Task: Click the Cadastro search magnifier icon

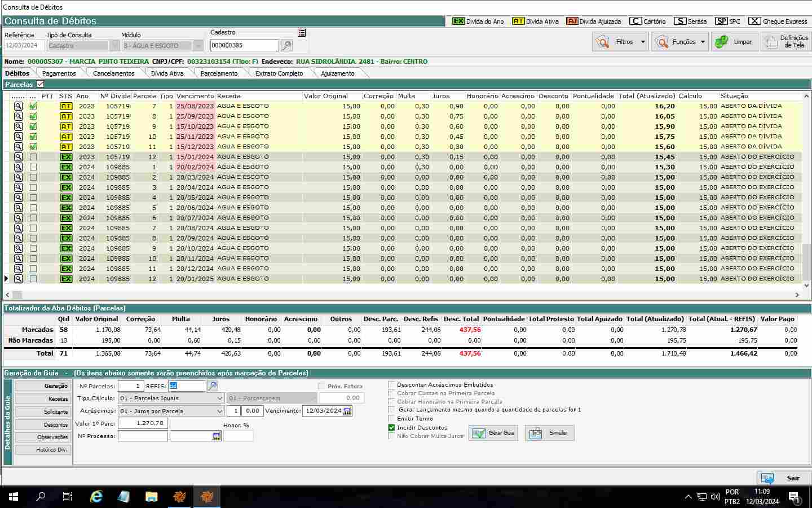Action: (x=286, y=46)
